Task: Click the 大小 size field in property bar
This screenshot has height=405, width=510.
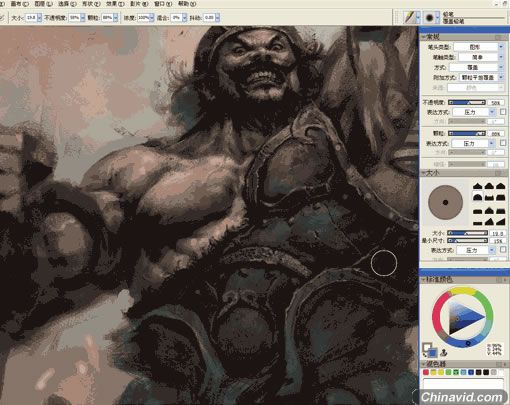Action: [x=31, y=18]
